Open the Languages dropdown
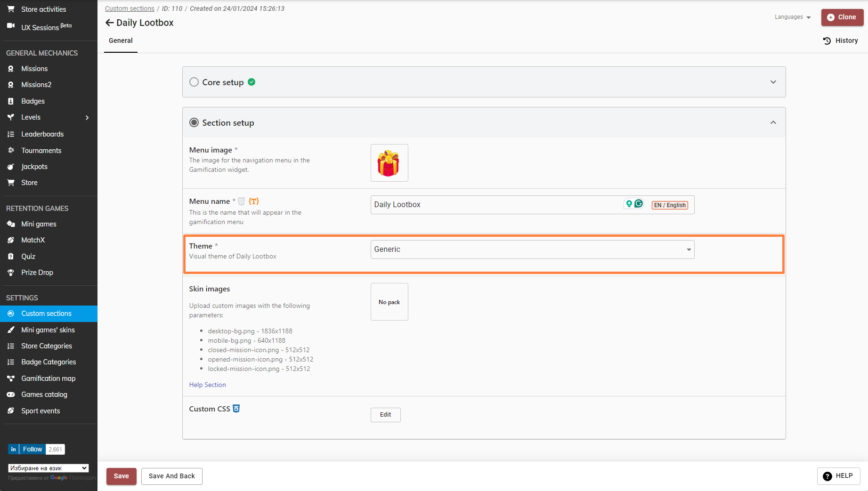The width and height of the screenshot is (868, 491). coord(793,17)
